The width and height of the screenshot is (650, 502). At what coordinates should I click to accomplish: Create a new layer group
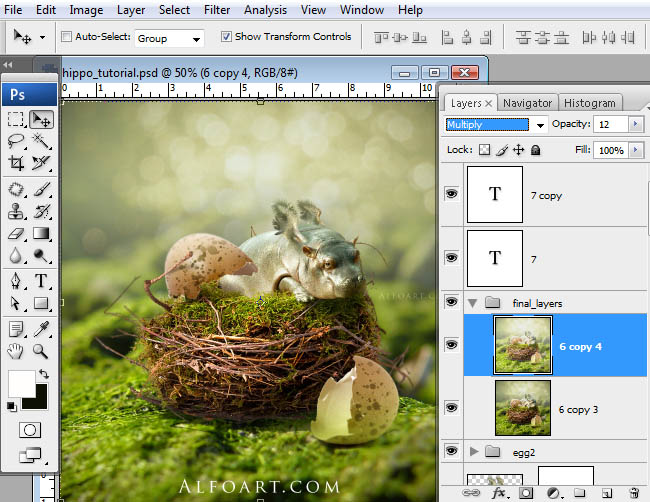pyautogui.click(x=580, y=493)
